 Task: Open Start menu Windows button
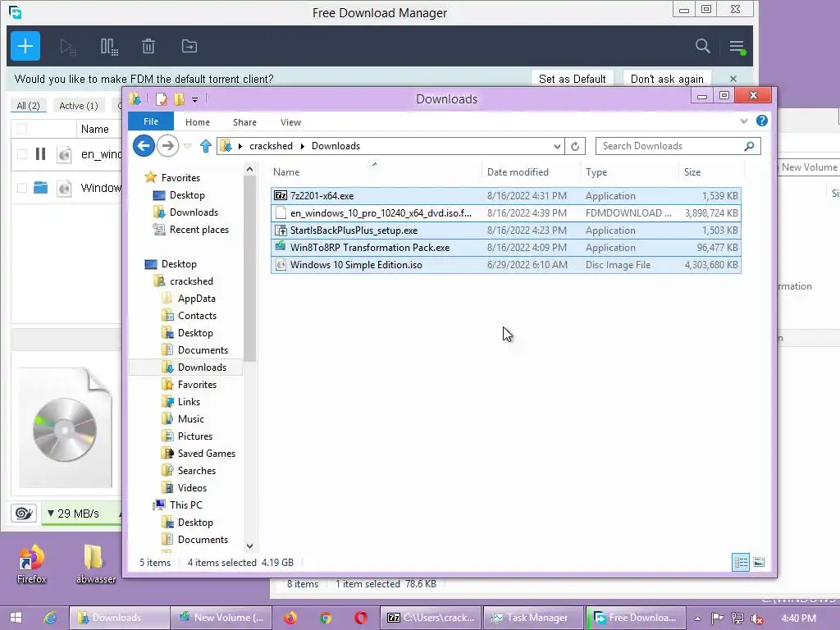pyautogui.click(x=16, y=618)
